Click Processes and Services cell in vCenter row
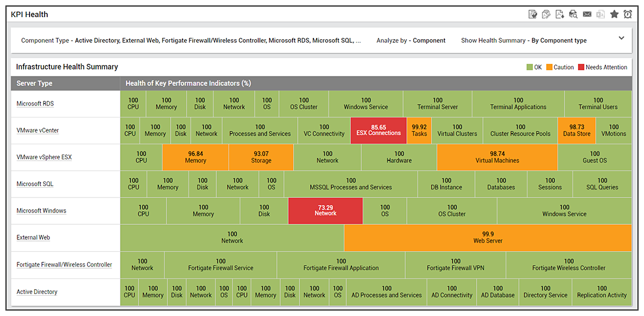644x316 pixels. [260, 130]
